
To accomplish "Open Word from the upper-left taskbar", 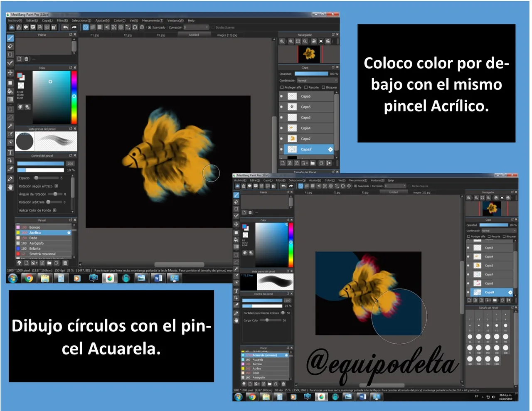I will tap(158, 278).
